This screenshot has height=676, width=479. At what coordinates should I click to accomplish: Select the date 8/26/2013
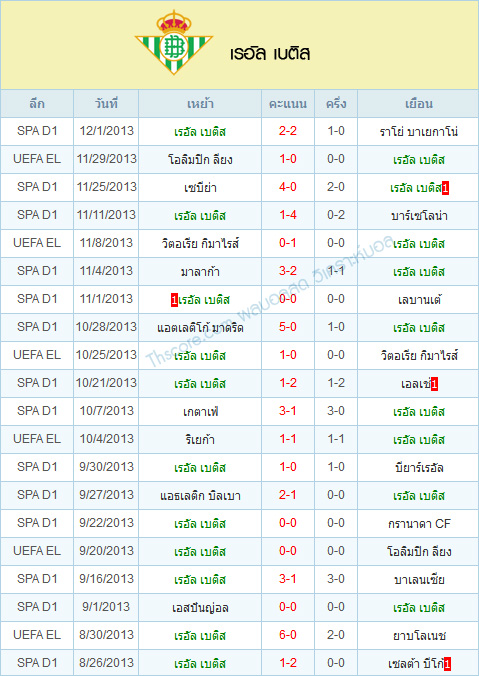106,663
